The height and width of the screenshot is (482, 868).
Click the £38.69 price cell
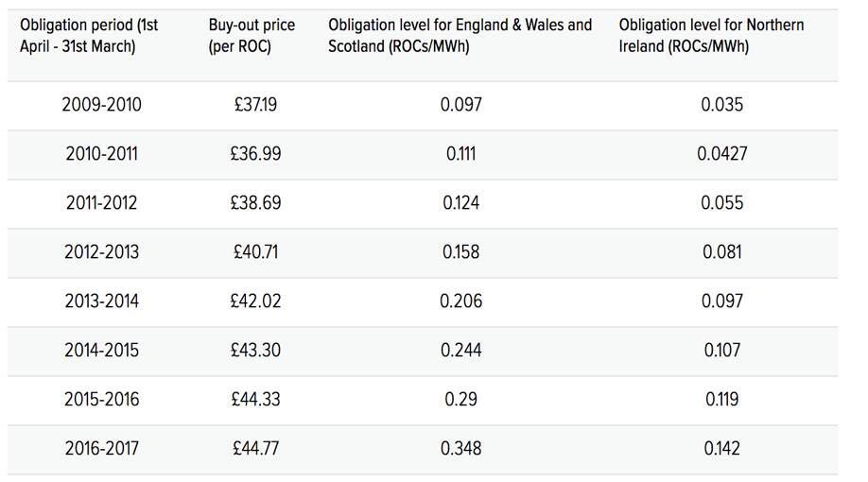point(256,202)
